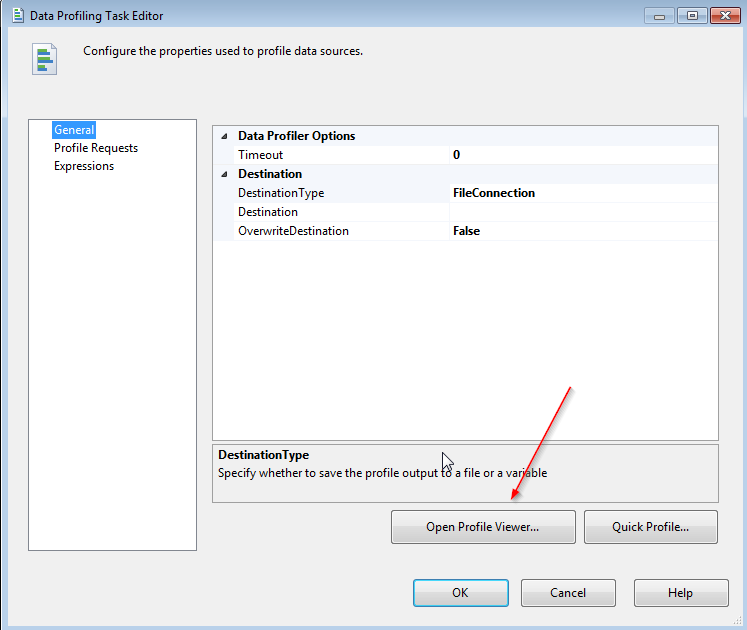Select the Destination property label row
This screenshot has width=747, height=630.
tap(341, 212)
